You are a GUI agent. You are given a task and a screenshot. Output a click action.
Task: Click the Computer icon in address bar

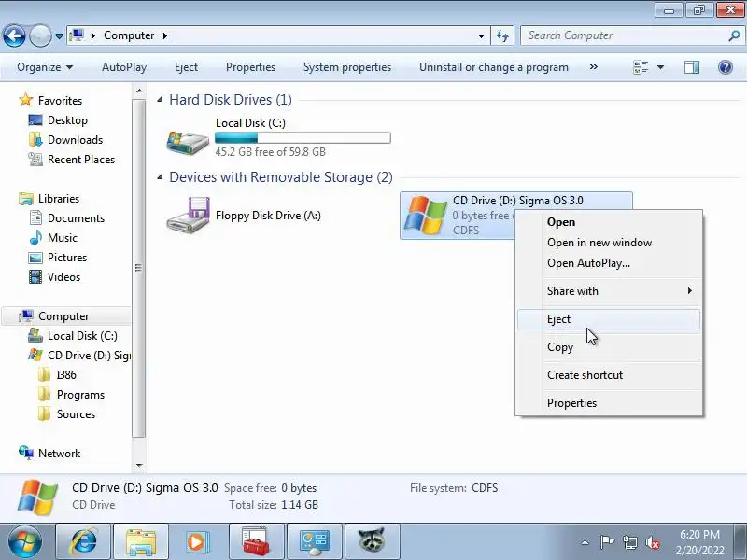pos(77,35)
